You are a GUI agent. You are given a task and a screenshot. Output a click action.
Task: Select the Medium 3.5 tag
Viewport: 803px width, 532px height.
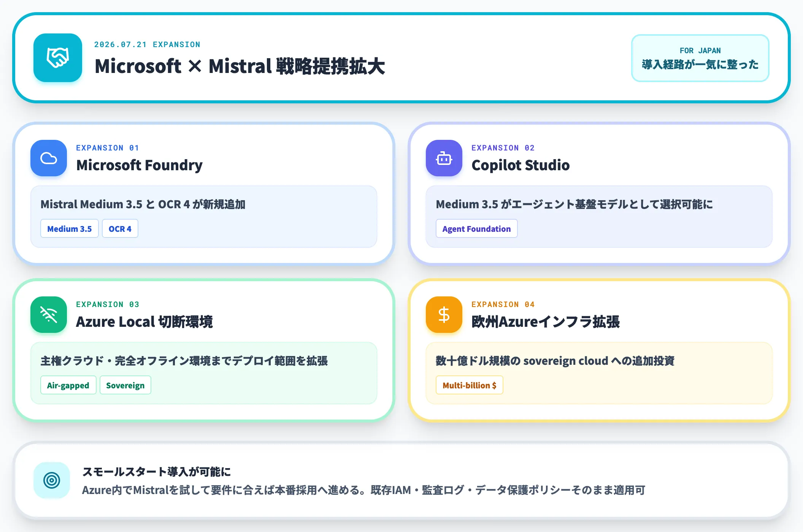pos(70,229)
